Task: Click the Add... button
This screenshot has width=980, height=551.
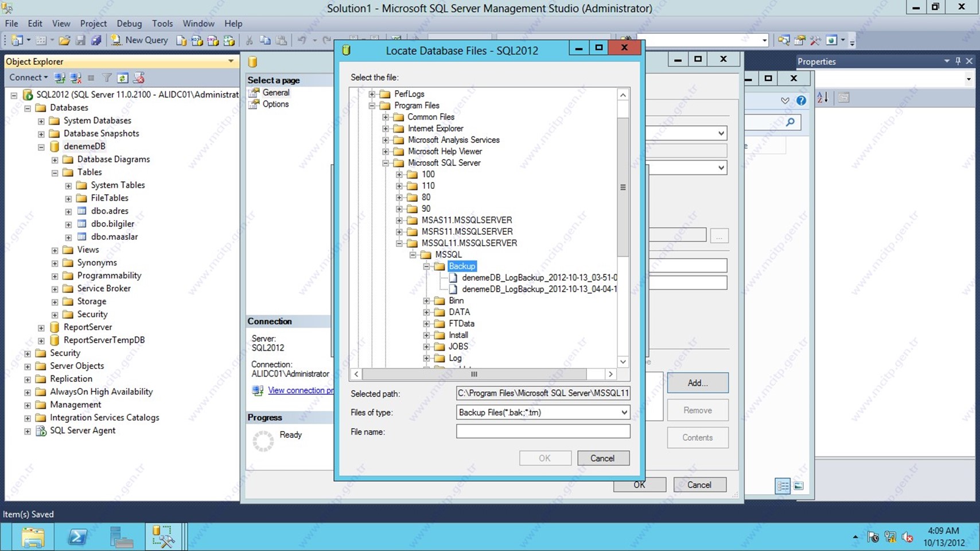Action: click(697, 383)
